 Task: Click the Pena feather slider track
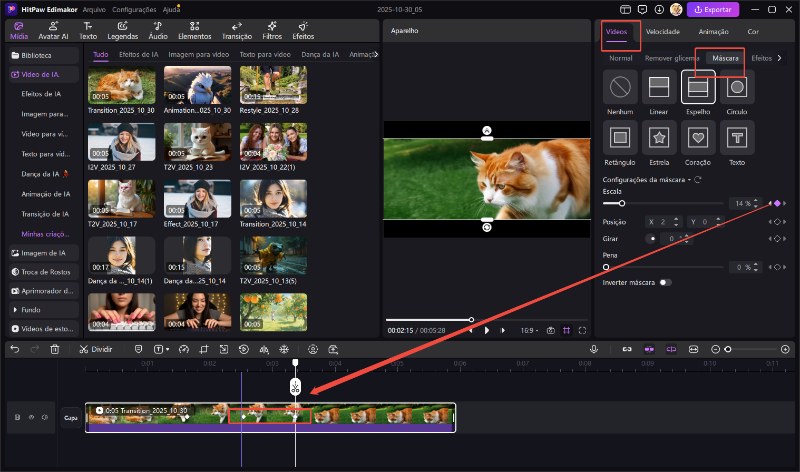pyautogui.click(x=665, y=268)
